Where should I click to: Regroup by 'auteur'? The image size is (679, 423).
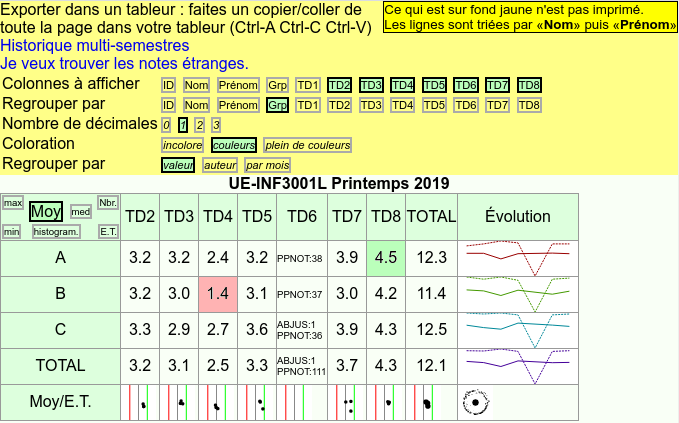tap(219, 165)
